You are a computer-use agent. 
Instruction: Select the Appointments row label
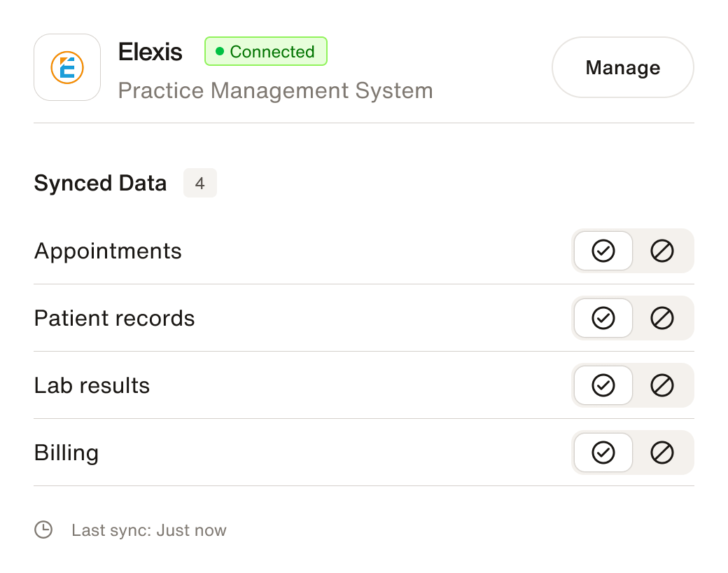click(x=108, y=251)
